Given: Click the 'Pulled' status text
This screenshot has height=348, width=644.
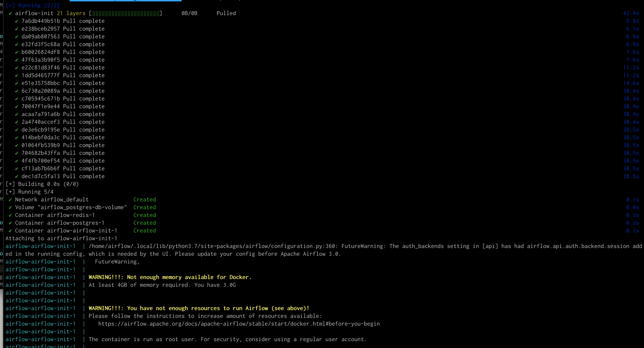Looking at the screenshot, I should point(226,13).
